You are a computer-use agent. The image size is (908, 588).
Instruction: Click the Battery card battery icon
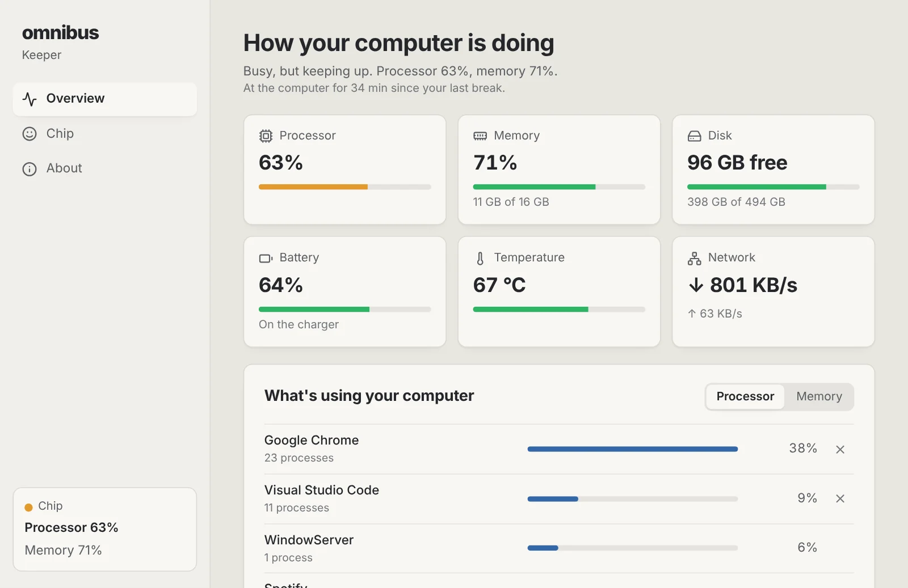tap(266, 259)
